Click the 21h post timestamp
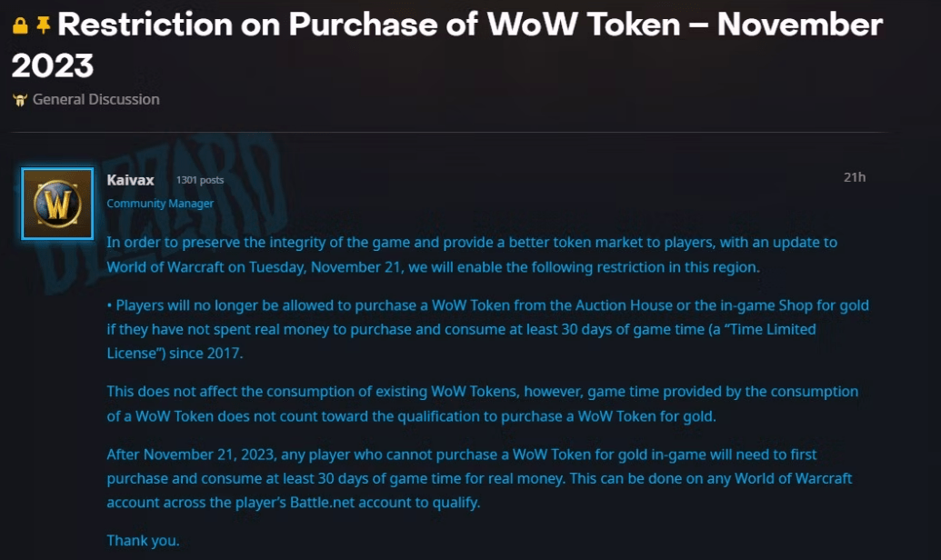 click(x=854, y=177)
